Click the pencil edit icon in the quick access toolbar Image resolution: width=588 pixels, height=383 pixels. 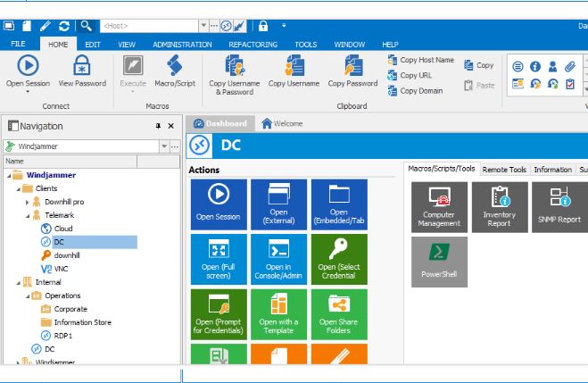coord(46,26)
